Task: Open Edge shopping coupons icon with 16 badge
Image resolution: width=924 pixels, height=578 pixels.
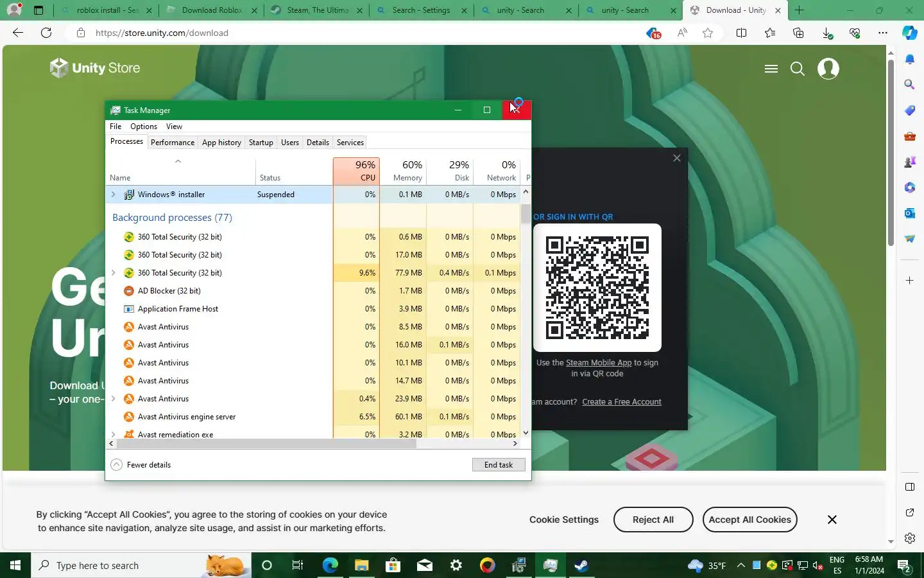Action: pyautogui.click(x=653, y=33)
